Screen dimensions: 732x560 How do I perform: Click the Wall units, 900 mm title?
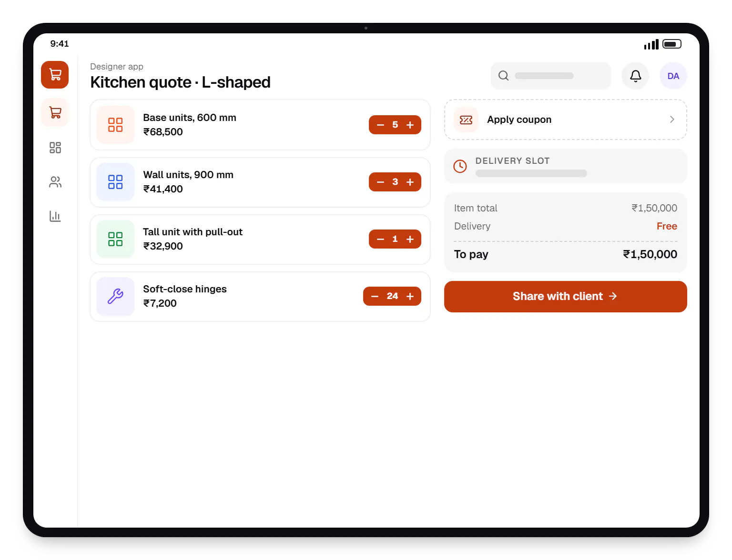tap(188, 175)
